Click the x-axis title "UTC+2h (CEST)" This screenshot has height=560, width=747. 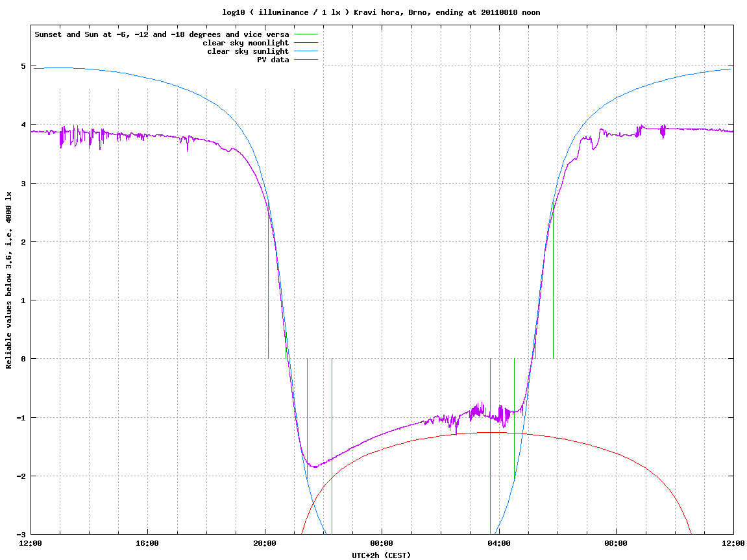(381, 555)
